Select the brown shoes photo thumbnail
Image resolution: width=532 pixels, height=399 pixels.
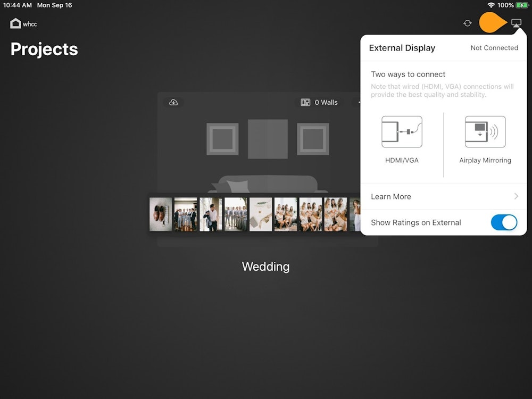161,214
